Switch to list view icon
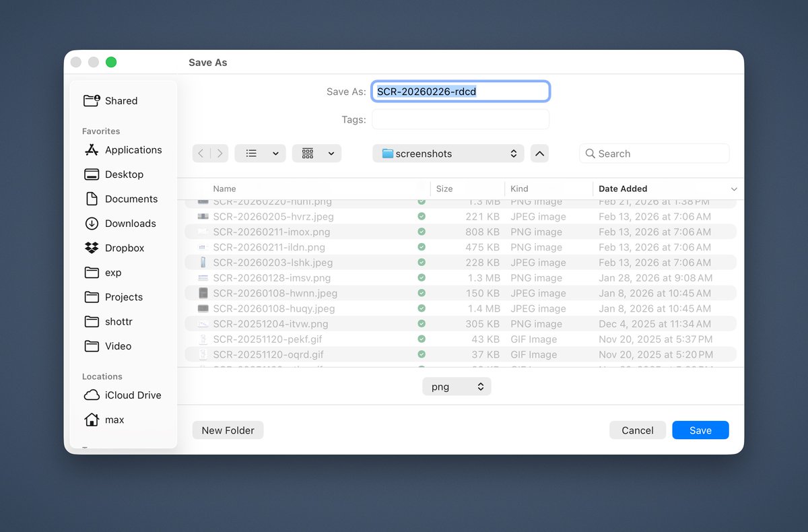The width and height of the screenshot is (808, 532). point(251,154)
